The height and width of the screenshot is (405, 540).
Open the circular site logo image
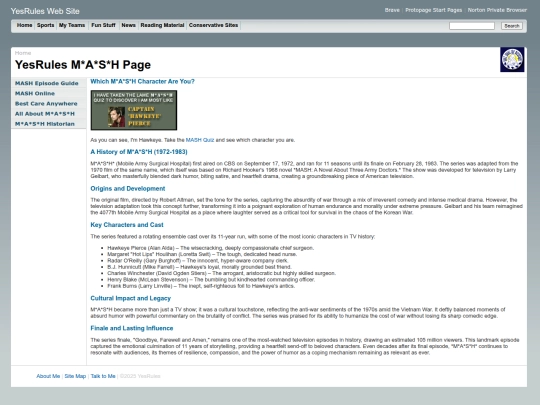pos(512,60)
